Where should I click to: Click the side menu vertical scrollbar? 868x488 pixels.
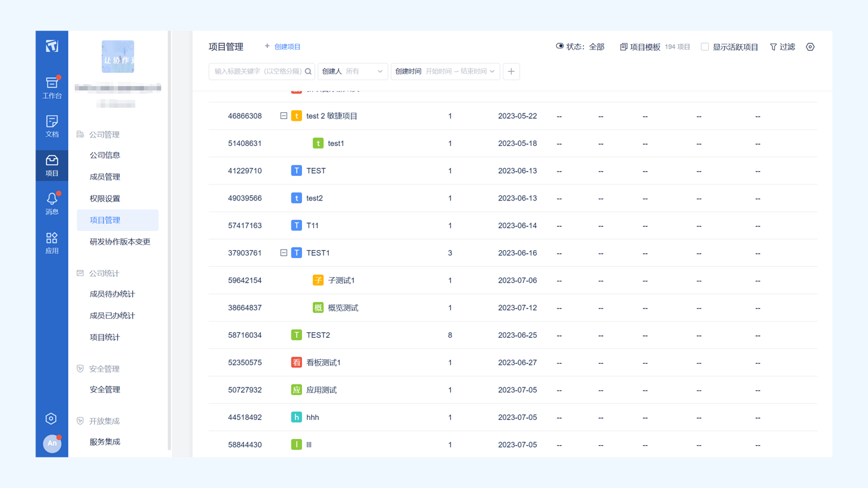(169, 240)
